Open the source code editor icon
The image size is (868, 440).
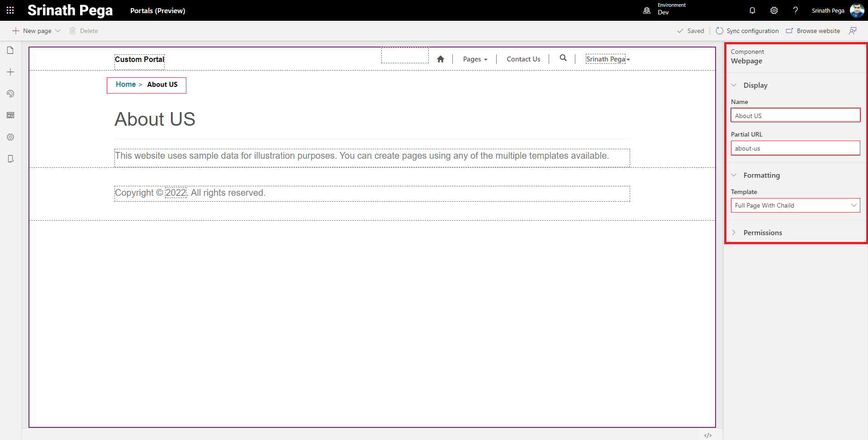click(x=708, y=435)
